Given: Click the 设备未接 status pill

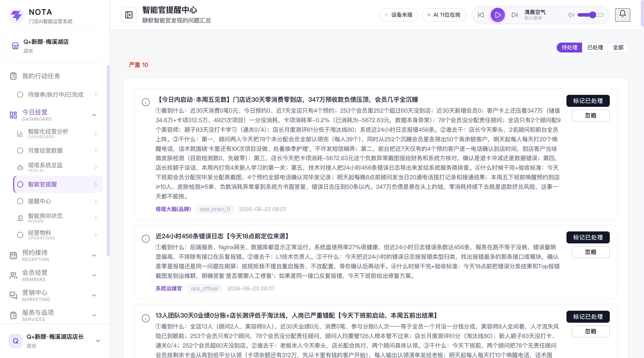Looking at the screenshot, I should click(x=398, y=15).
